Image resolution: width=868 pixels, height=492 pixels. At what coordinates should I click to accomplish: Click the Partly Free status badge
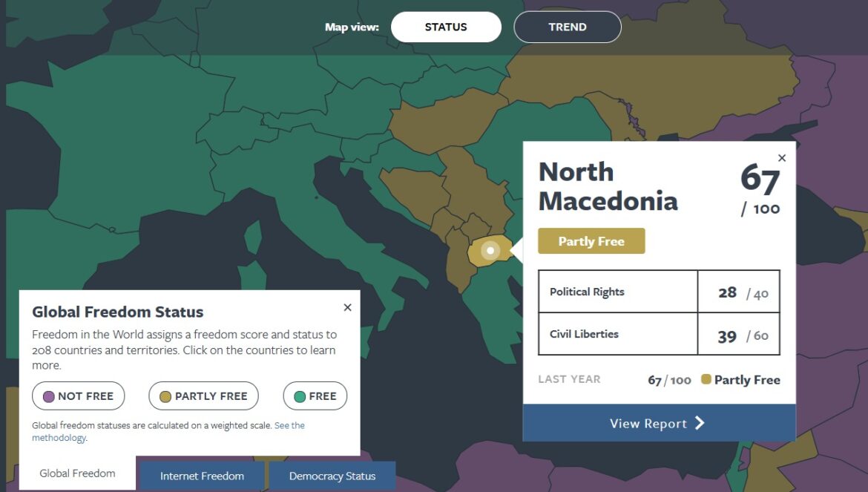591,241
